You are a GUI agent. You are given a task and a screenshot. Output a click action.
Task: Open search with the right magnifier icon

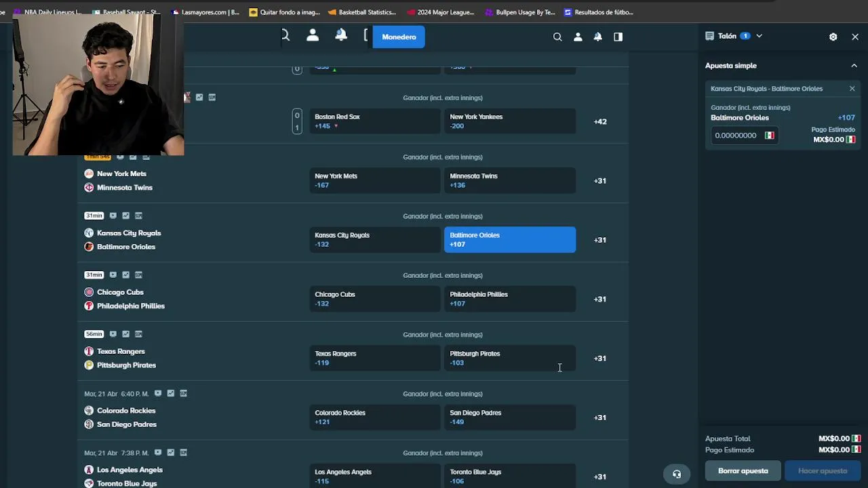point(557,37)
